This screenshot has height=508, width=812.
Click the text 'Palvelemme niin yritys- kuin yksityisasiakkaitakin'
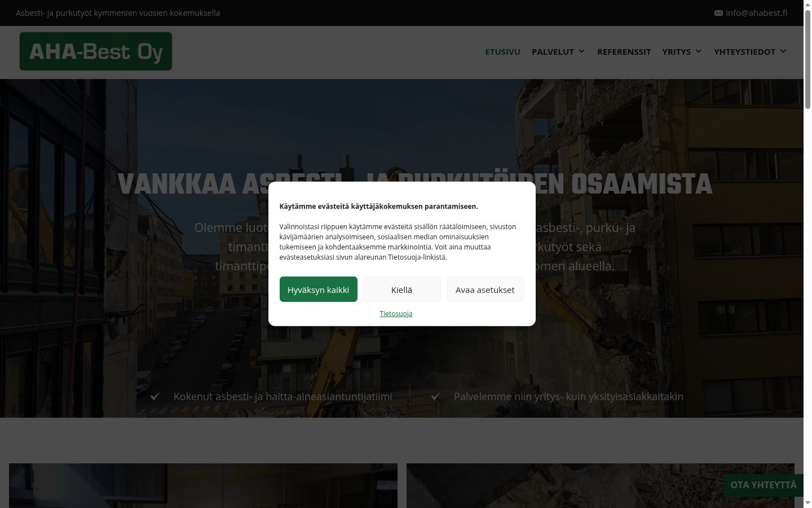click(x=568, y=396)
